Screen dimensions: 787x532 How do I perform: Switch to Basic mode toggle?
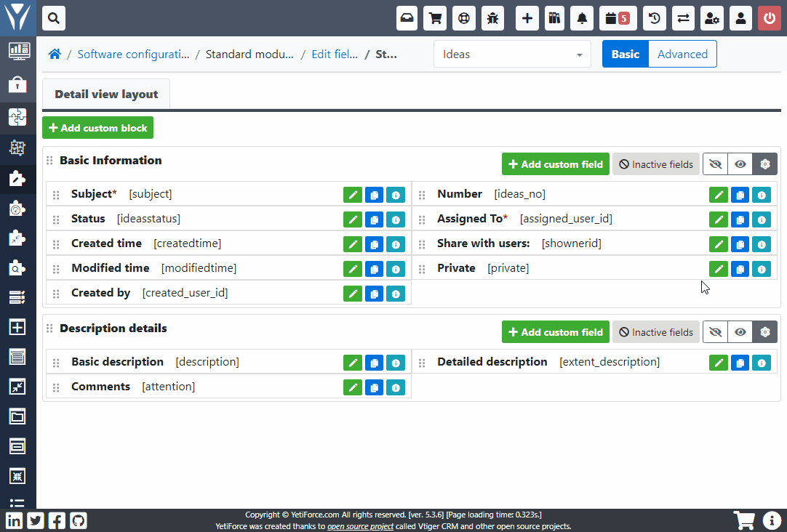pos(626,55)
